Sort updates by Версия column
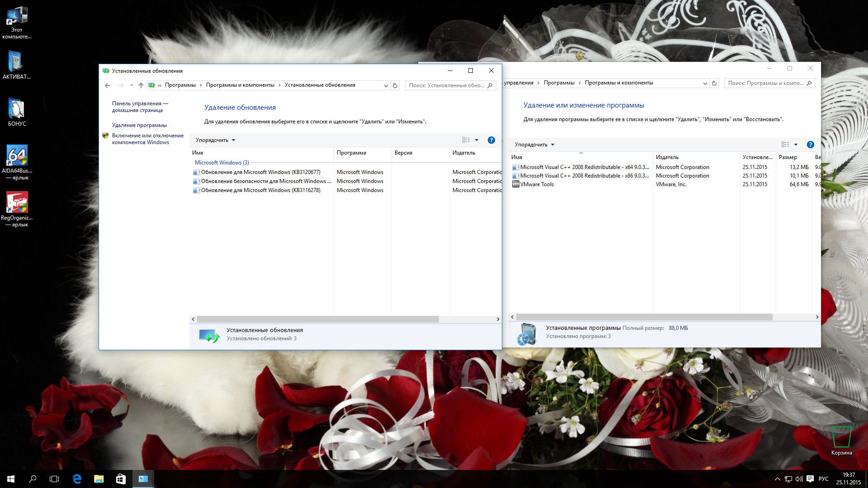Screen dimensions: 868x488 point(420,153)
